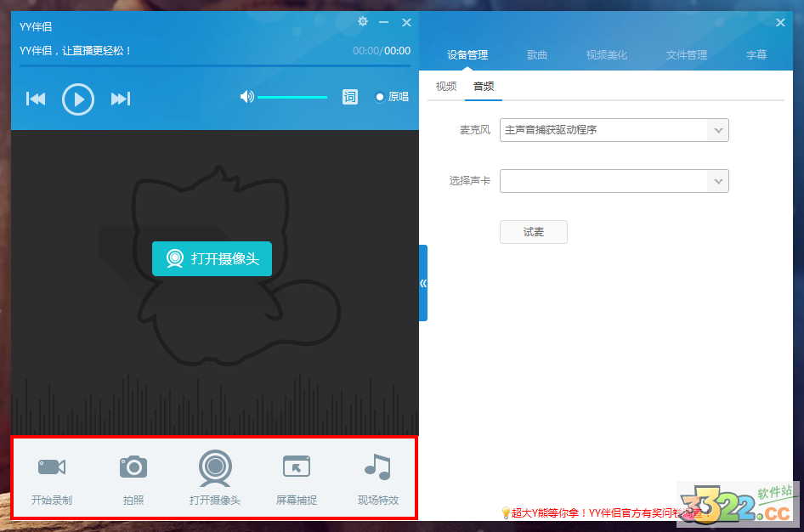Click the song progress bar
Image resolution: width=804 pixels, height=532 pixels.
(x=215, y=65)
